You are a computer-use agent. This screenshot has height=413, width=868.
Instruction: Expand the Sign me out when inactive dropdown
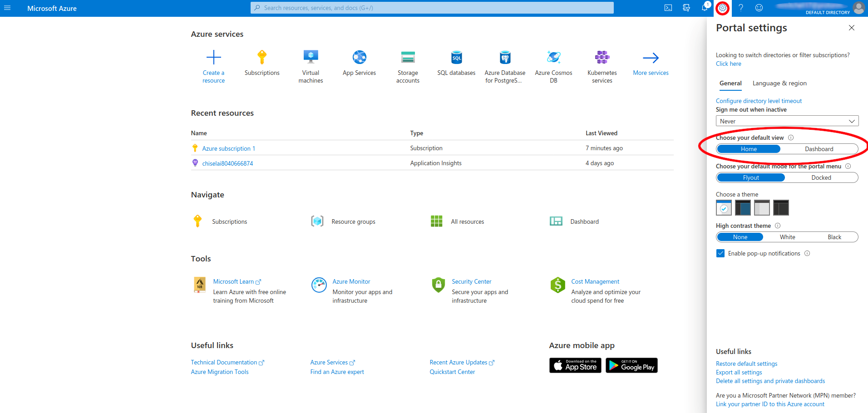click(787, 121)
